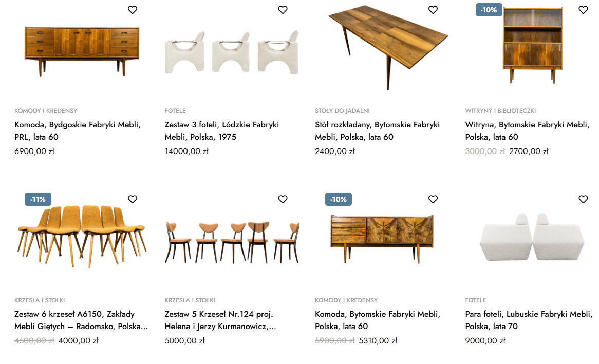Save Witryna Bytomskie cabinet to favorites

583,10
